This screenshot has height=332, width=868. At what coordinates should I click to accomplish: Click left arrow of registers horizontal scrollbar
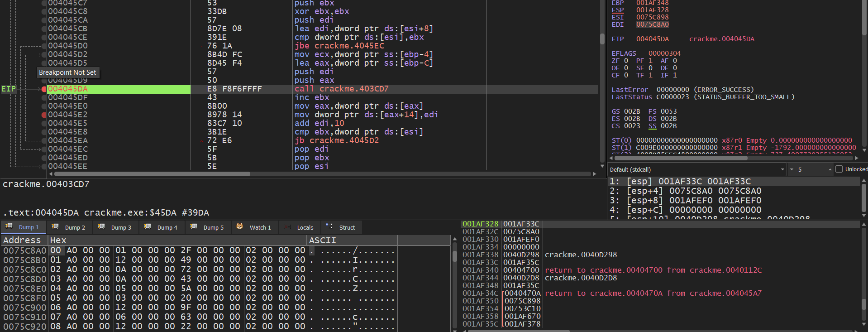tap(611, 158)
